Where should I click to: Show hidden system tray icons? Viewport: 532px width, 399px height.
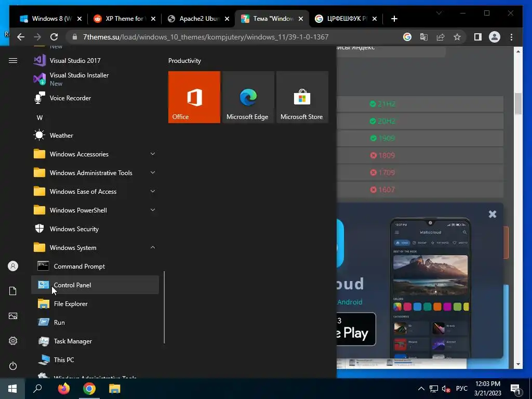(421, 389)
